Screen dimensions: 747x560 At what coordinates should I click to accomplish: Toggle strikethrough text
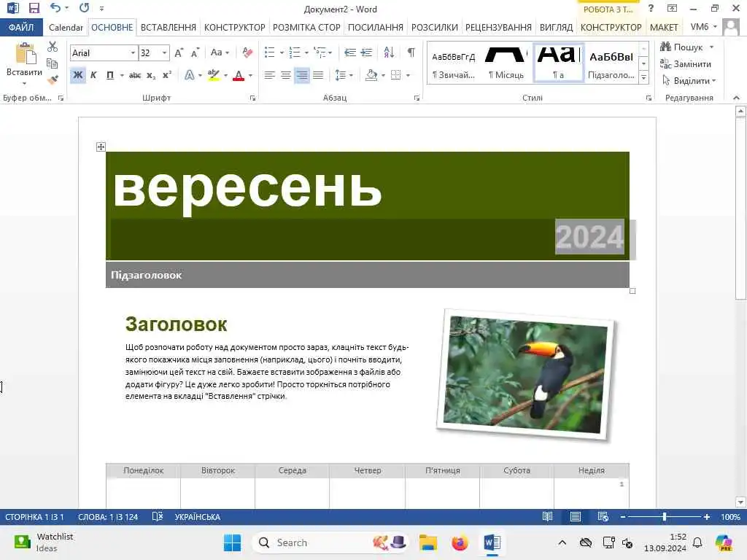click(x=135, y=75)
